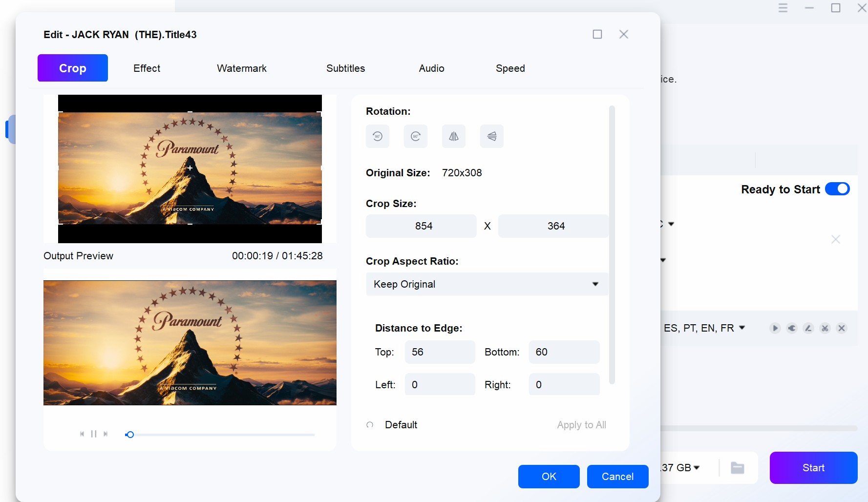The image size is (868, 502).
Task: Skip to previous frame in preview
Action: (82, 434)
